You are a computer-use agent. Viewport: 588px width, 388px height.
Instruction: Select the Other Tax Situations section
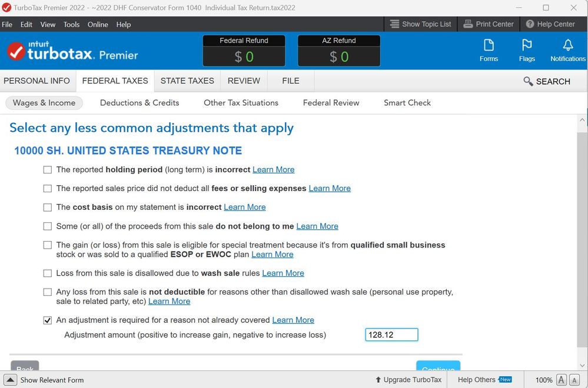pyautogui.click(x=241, y=103)
